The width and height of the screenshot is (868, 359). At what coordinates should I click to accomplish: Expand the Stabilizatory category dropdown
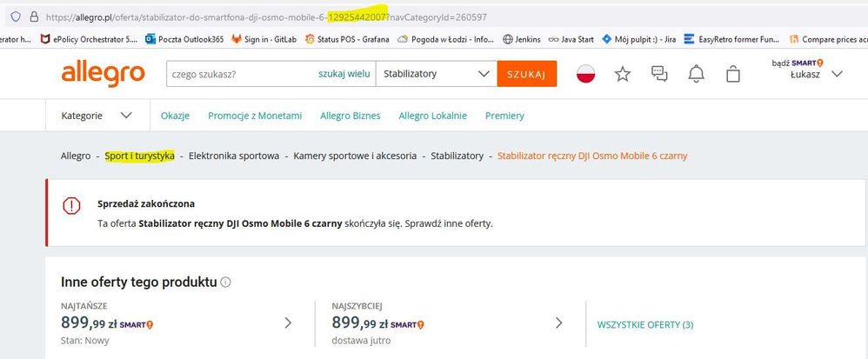pos(437,74)
